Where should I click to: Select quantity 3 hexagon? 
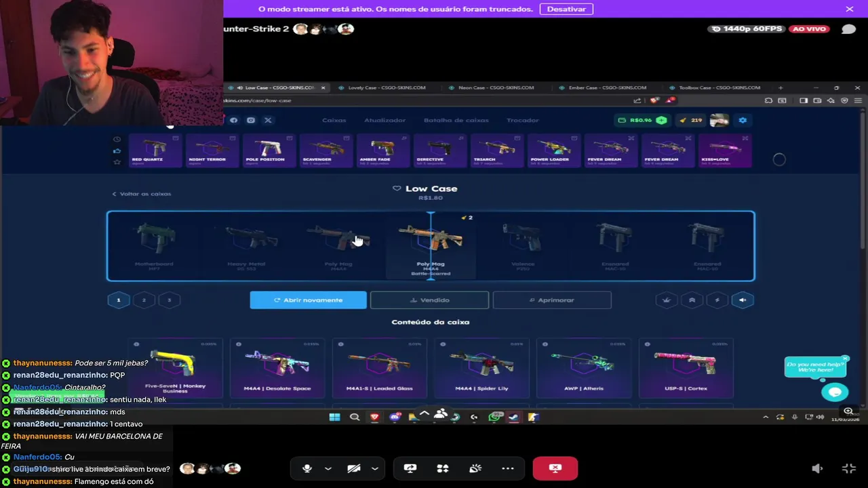coord(169,300)
